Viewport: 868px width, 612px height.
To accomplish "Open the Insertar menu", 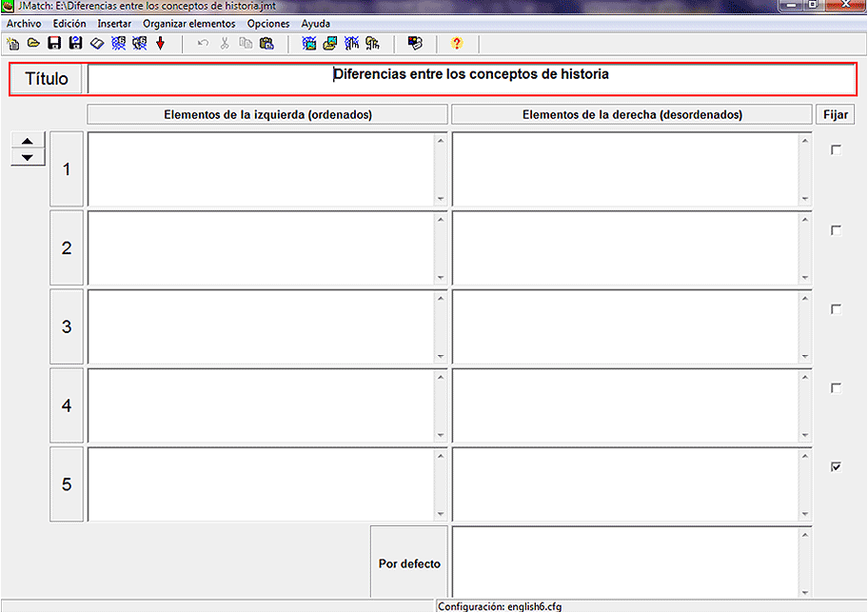I will point(114,24).
